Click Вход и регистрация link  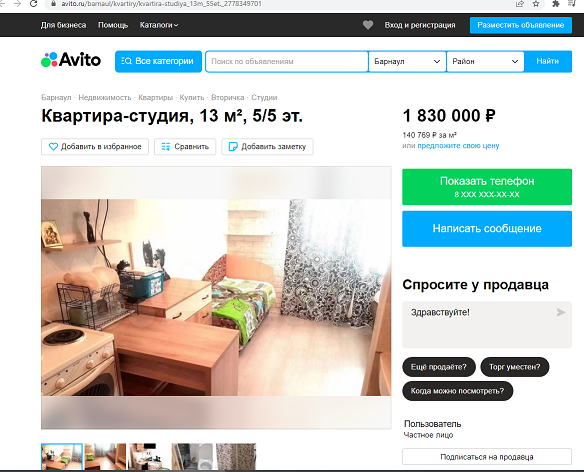pyautogui.click(x=420, y=25)
